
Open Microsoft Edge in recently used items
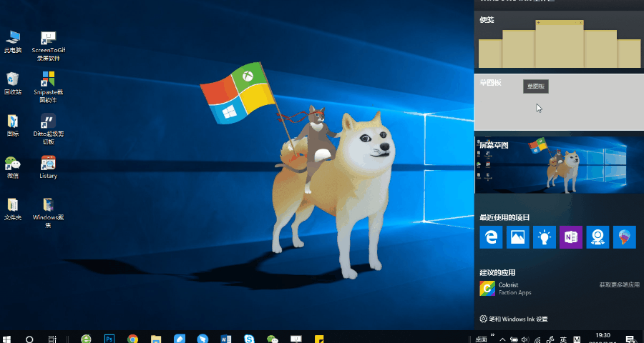coord(492,237)
